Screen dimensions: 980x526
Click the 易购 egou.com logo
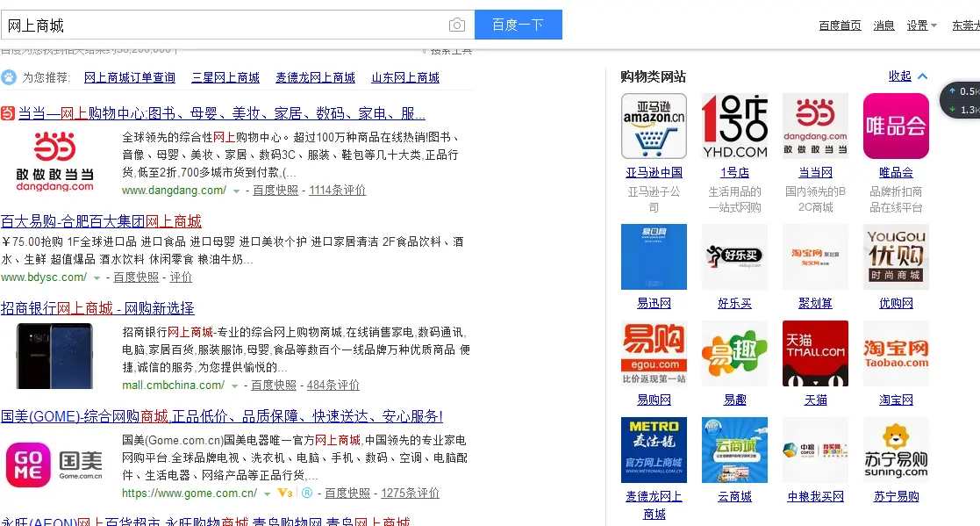coord(654,353)
